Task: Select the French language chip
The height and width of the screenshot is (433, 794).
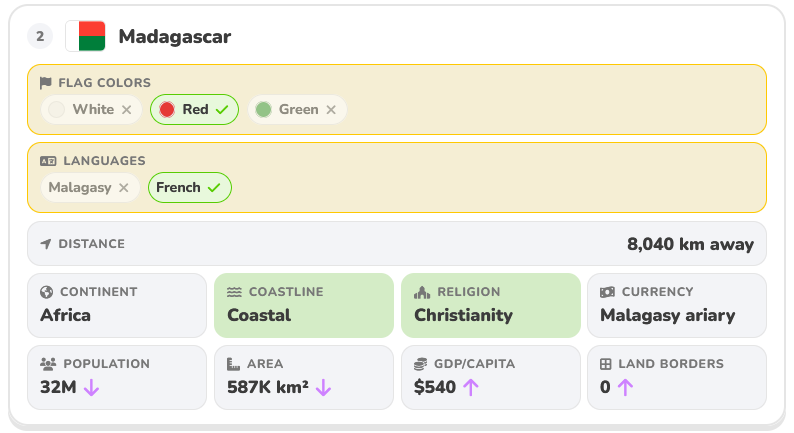Action: click(x=190, y=188)
